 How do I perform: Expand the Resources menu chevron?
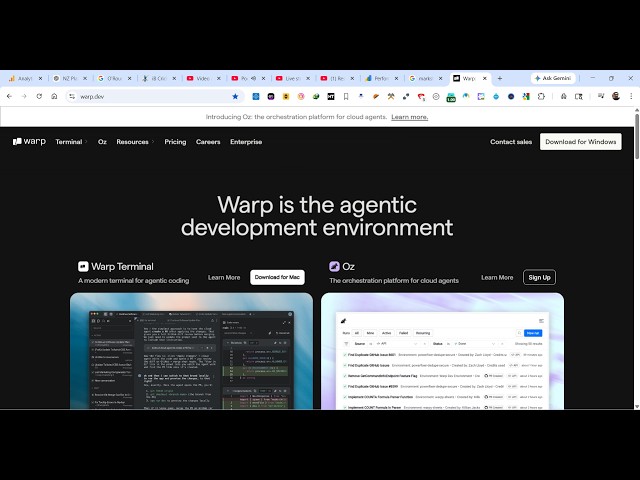point(153,142)
